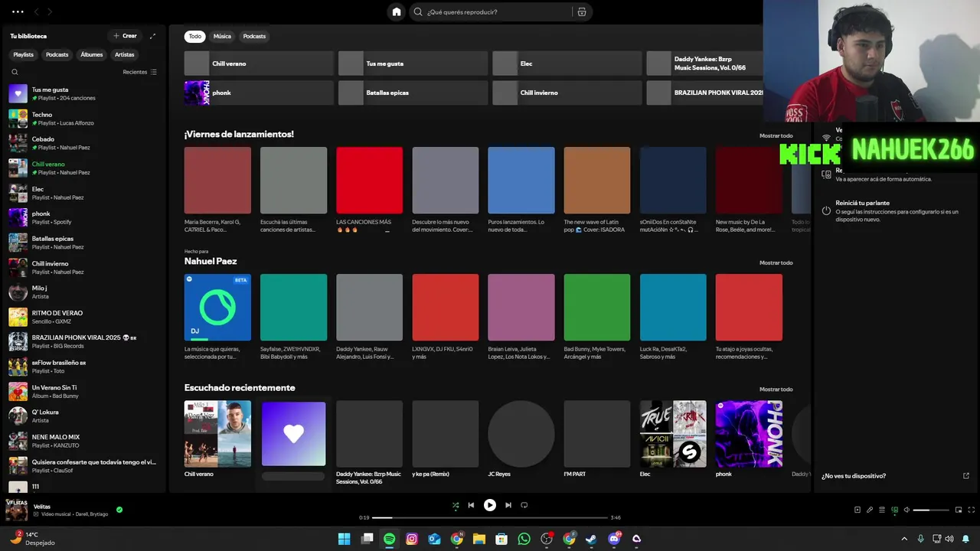
Task: Open 'Un Verano Sin Ti' album in library
Action: [84, 391]
